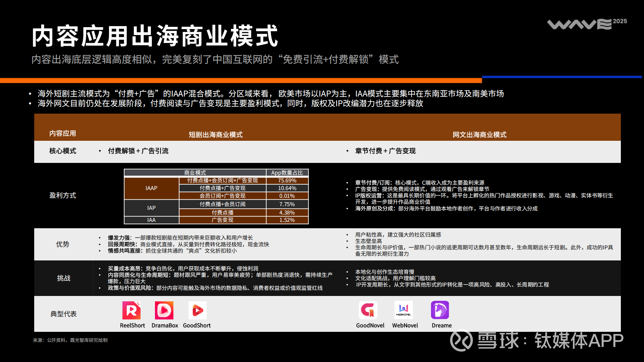
Task: Click the 核心模式 row label
Action: click(63, 151)
